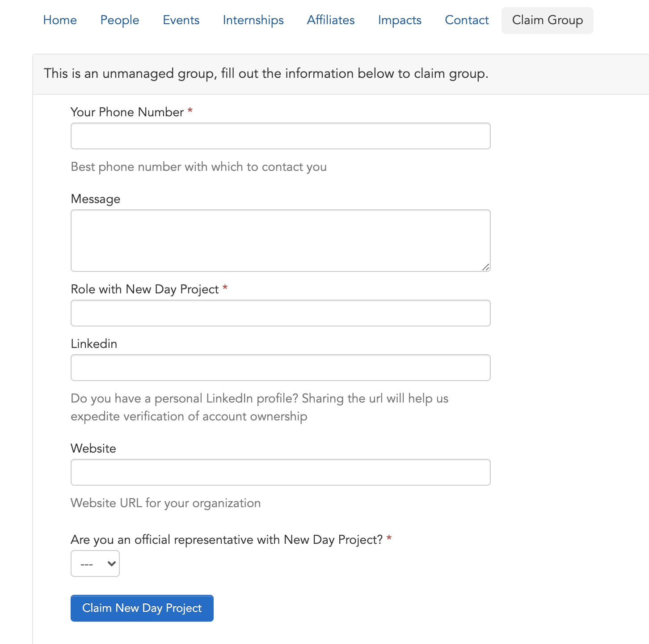Open the Home tab
The width and height of the screenshot is (649, 644).
click(x=60, y=20)
